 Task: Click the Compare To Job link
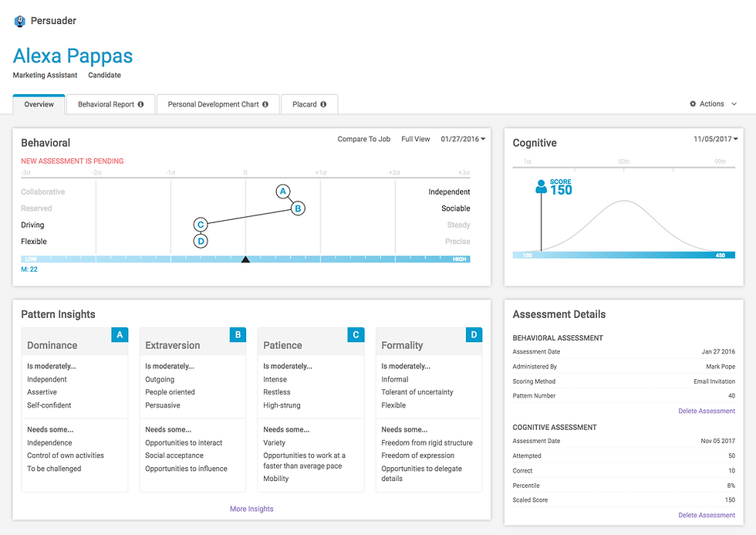click(363, 139)
